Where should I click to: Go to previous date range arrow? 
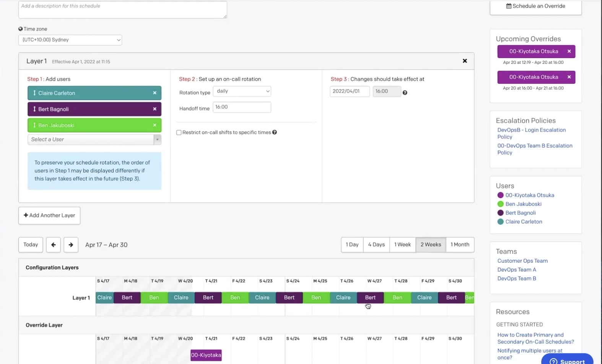coord(54,245)
